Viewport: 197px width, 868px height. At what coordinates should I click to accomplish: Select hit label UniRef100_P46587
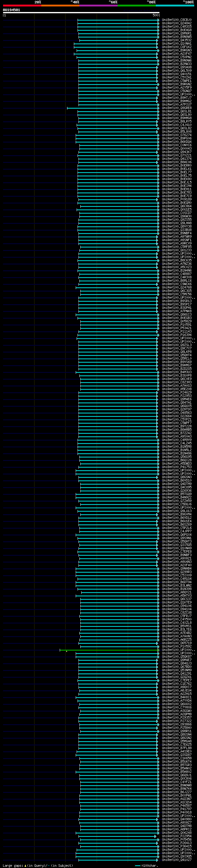(x=176, y=806)
